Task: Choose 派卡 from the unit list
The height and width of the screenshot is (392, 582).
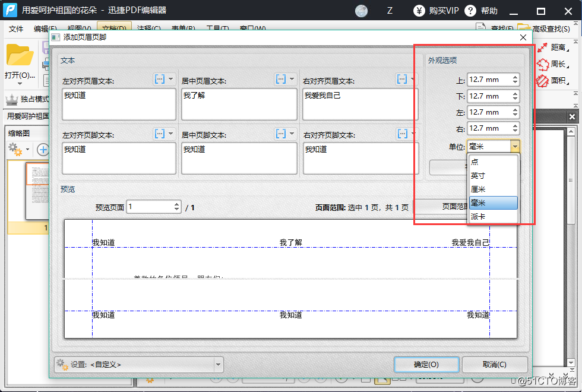Action: [494, 216]
